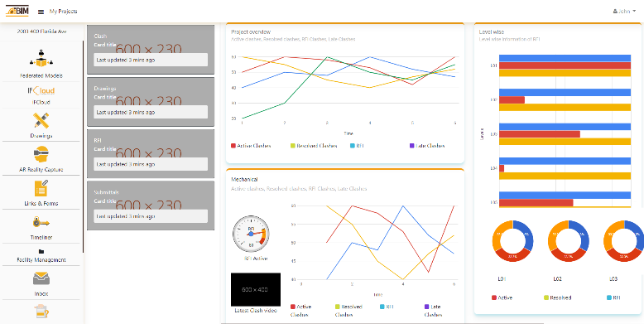Open the Links & Forms icon

pos(41,188)
